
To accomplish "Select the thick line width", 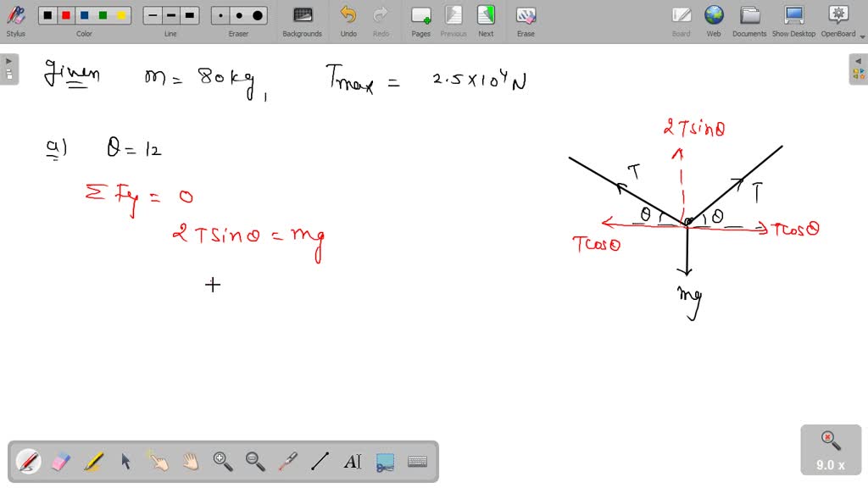I will coord(189,15).
